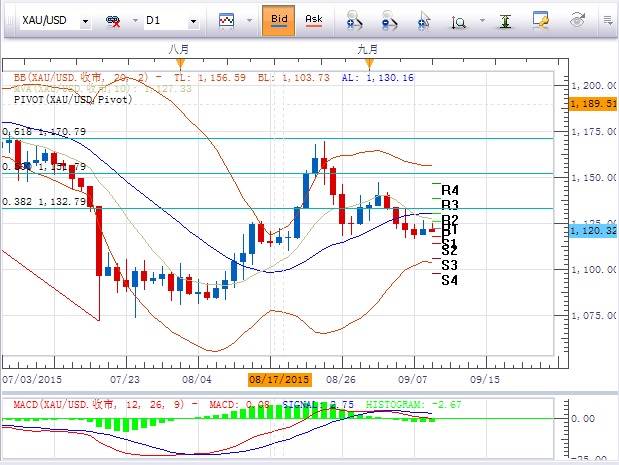This screenshot has width=619, height=465.
Task: Open the toolbar overflow options at far right
Action: [608, 20]
